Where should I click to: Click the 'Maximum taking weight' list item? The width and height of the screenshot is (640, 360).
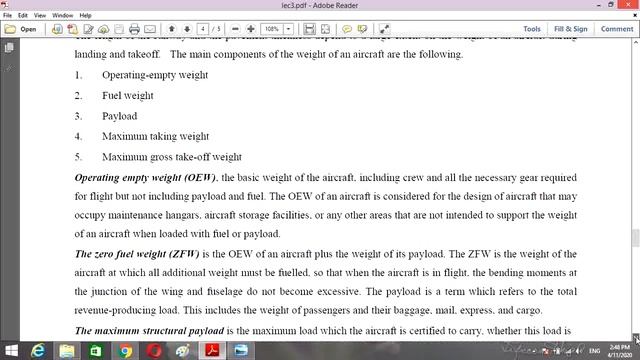tap(156, 136)
